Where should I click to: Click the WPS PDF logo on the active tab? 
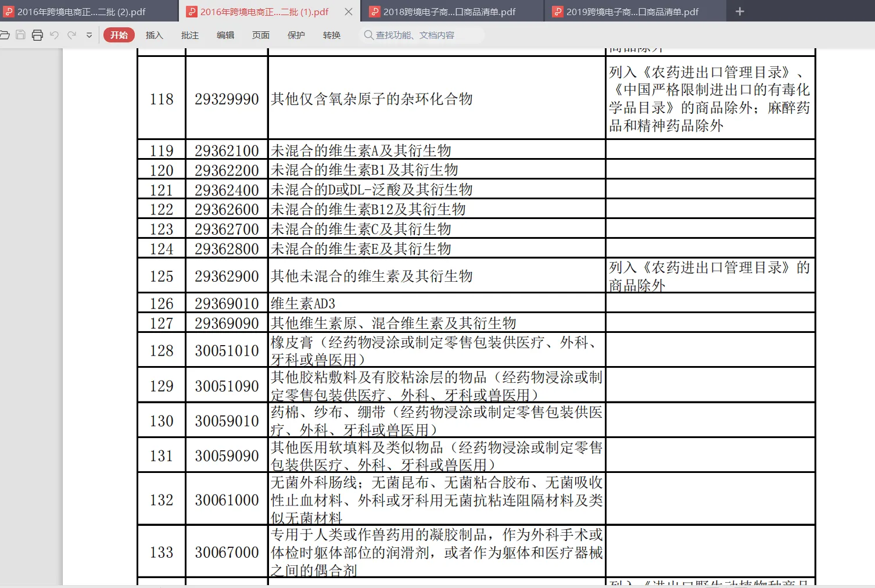pyautogui.click(x=192, y=11)
